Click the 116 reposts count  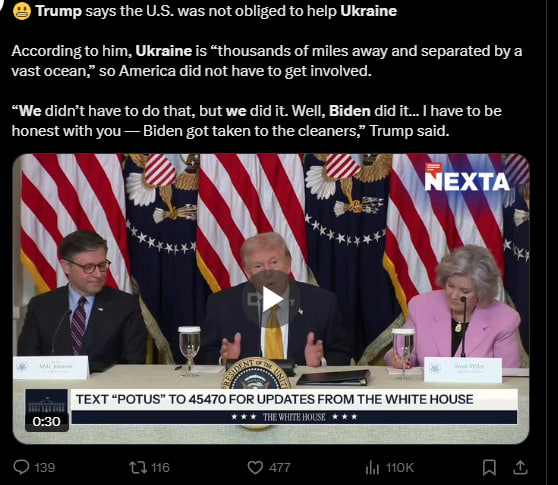coord(160,468)
